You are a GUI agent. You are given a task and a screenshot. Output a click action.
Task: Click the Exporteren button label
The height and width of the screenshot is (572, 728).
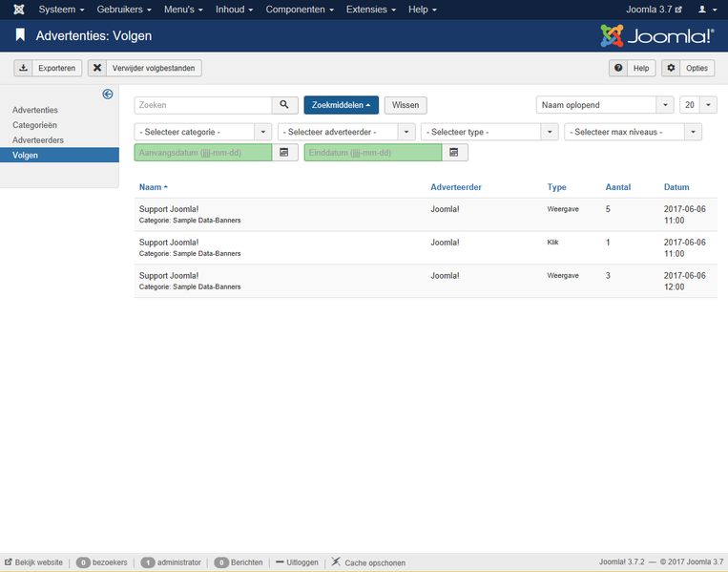pos(56,68)
